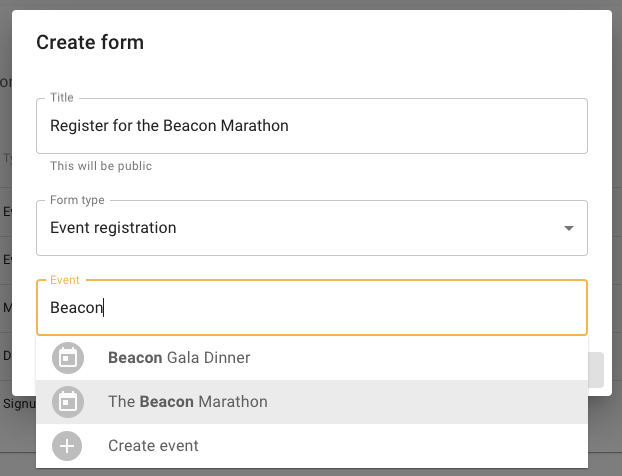Image resolution: width=622 pixels, height=476 pixels.
Task: Click the calendar icon beside The Beacon Marathon
Action: [x=68, y=402]
